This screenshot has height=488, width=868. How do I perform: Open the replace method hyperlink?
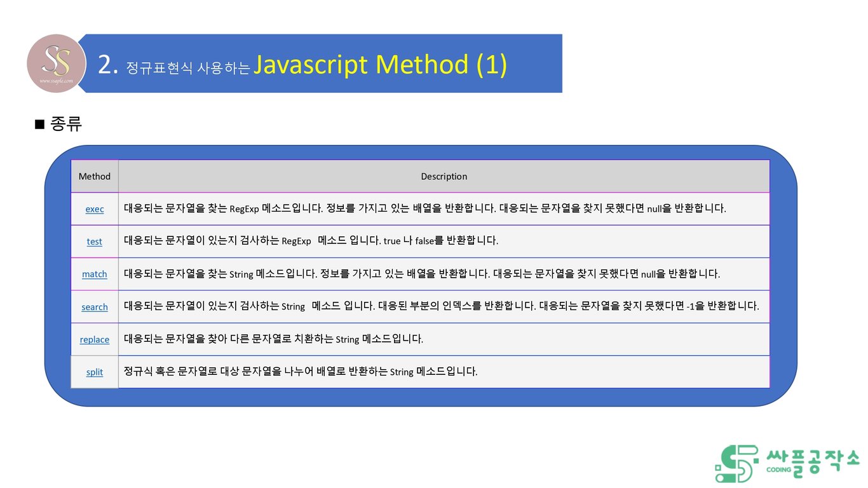94,339
